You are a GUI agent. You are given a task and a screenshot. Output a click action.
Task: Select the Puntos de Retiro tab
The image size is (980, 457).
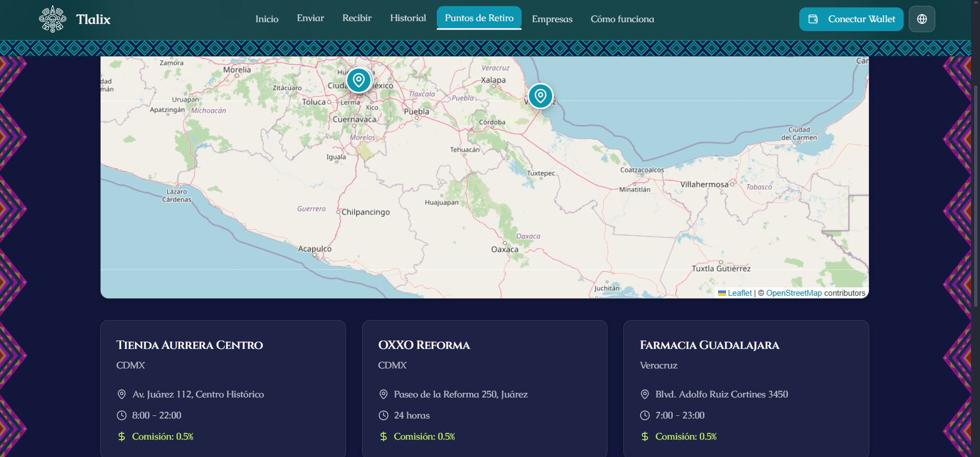[x=479, y=18]
